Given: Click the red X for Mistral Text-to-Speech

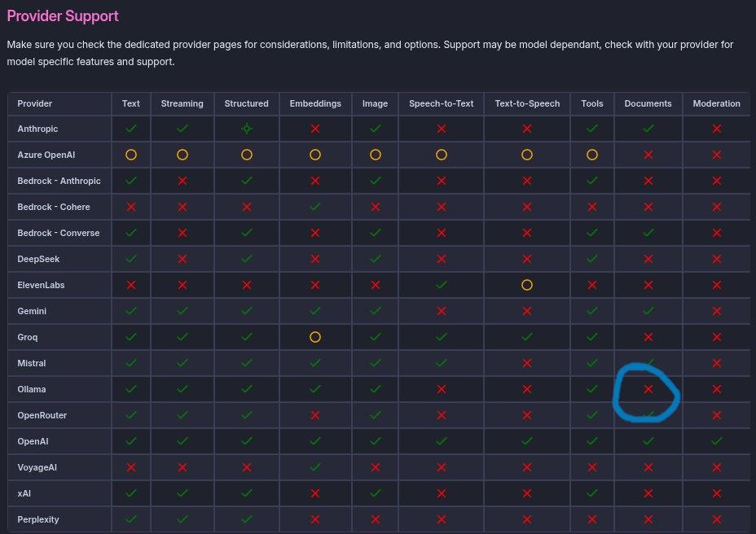Looking at the screenshot, I should coord(526,363).
